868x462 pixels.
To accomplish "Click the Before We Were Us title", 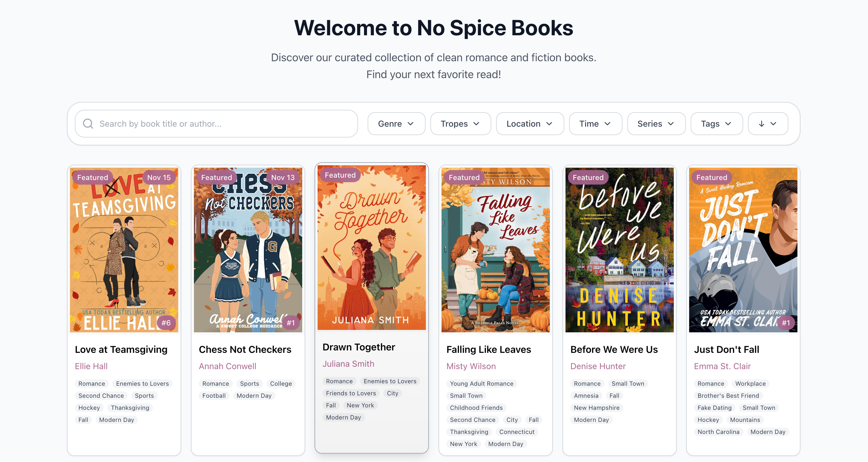I will (613, 350).
